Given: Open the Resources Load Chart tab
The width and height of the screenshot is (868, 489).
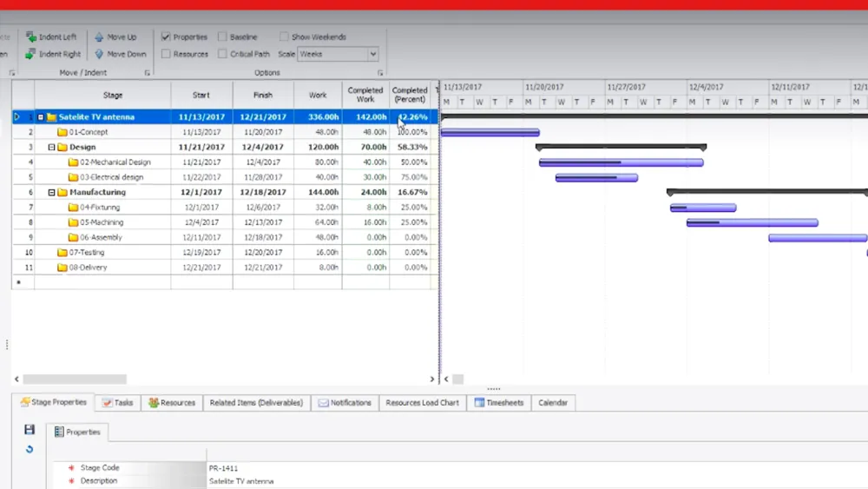Looking at the screenshot, I should (x=423, y=403).
